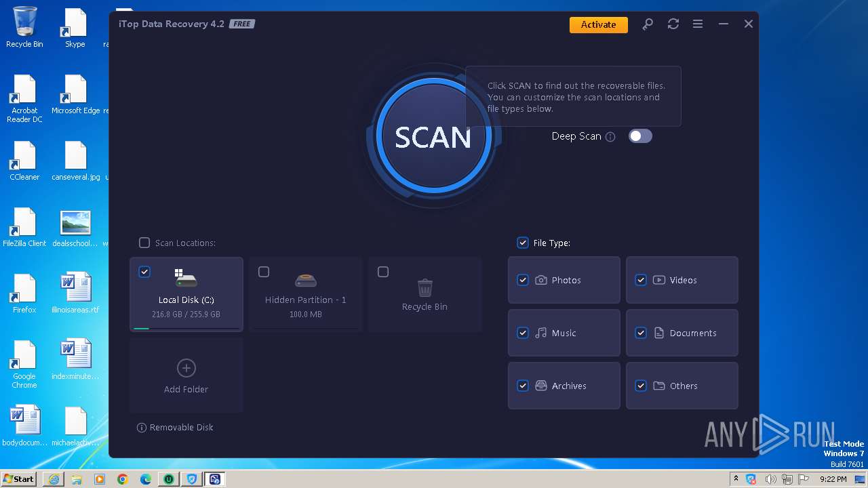Open the hamburger menu icon
Viewport: 868px width, 488px height.
pyautogui.click(x=698, y=24)
